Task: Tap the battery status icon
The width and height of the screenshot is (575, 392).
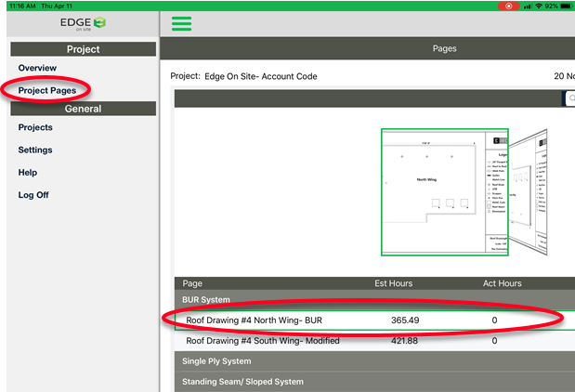Action: click(x=567, y=6)
